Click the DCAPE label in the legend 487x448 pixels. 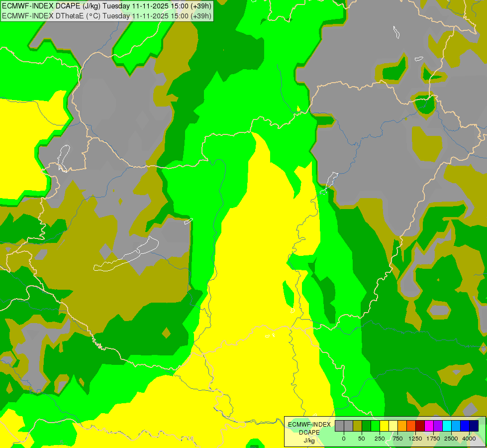309,433
